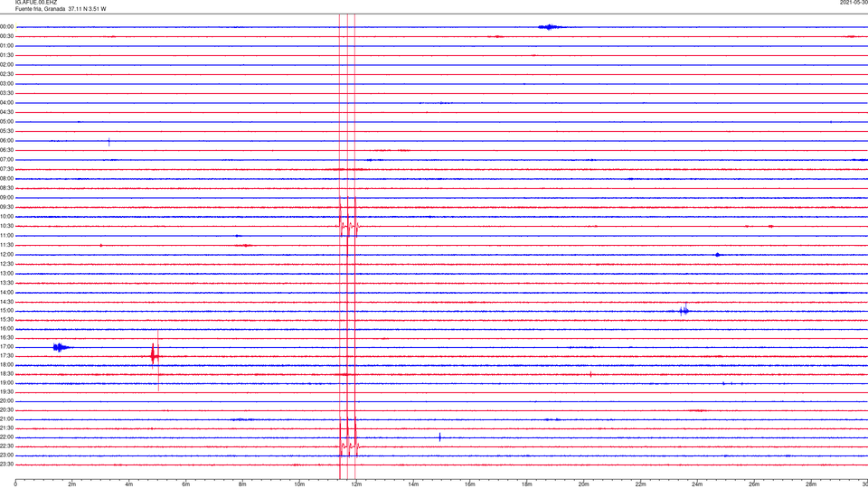Select the 02:30 trace time label
This screenshot has width=868, height=488.
pyautogui.click(x=6, y=74)
